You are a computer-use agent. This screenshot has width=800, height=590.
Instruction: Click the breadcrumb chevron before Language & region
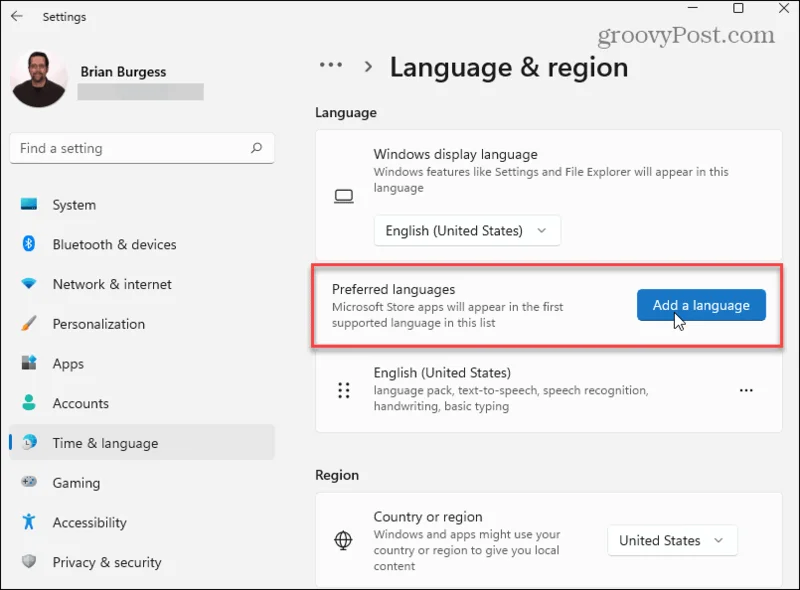coord(368,66)
